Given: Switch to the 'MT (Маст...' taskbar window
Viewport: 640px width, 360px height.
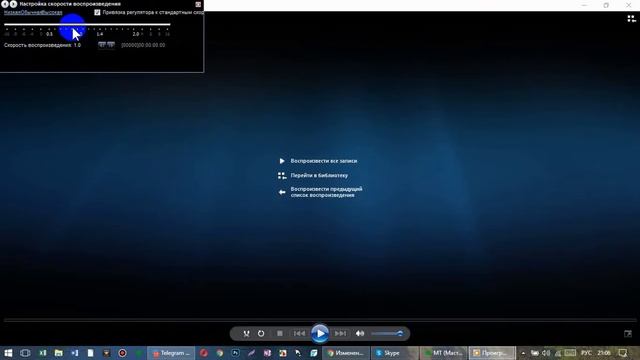Looking at the screenshot, I should [x=443, y=353].
